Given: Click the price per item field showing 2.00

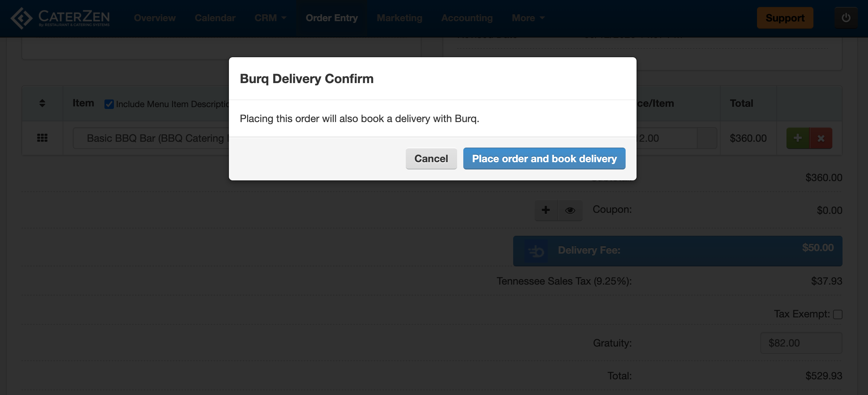Looking at the screenshot, I should (x=667, y=138).
